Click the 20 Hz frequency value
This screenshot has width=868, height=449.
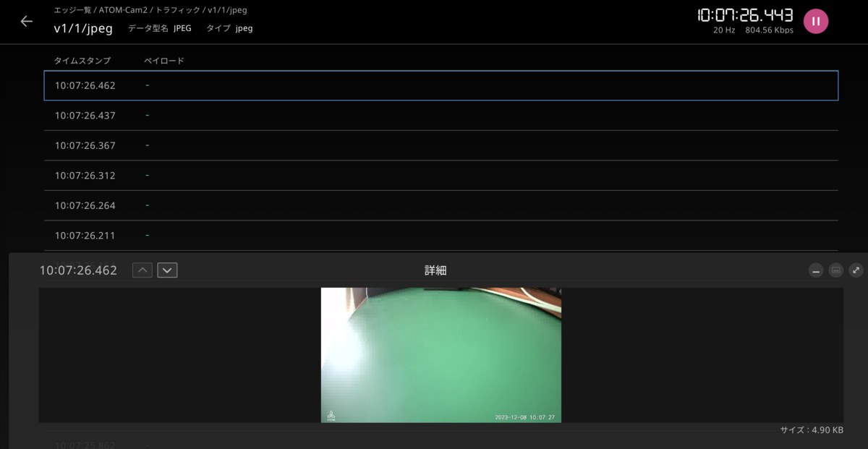724,30
